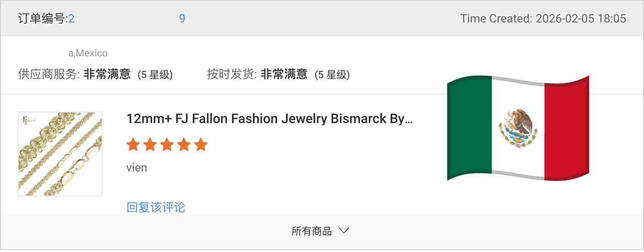Screen dimensions: 644x252
Task: Open the gold chain product thumbnail
Action: point(60,154)
